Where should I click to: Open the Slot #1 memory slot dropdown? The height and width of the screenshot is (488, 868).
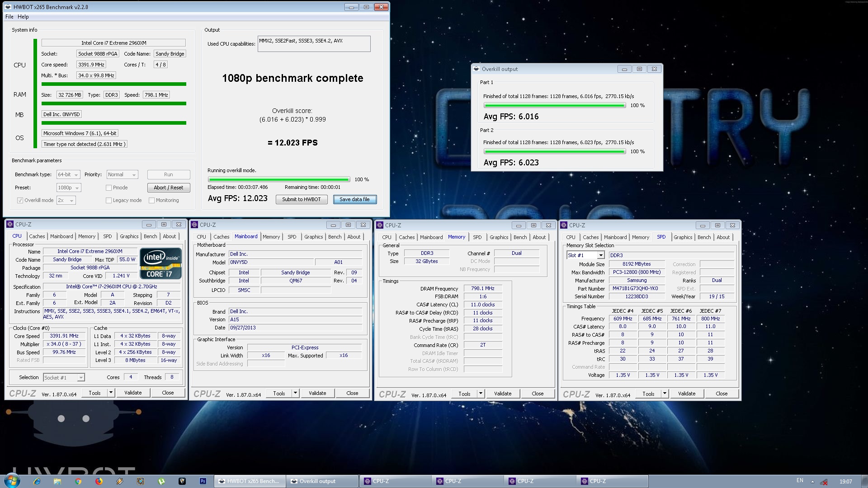[x=585, y=255]
